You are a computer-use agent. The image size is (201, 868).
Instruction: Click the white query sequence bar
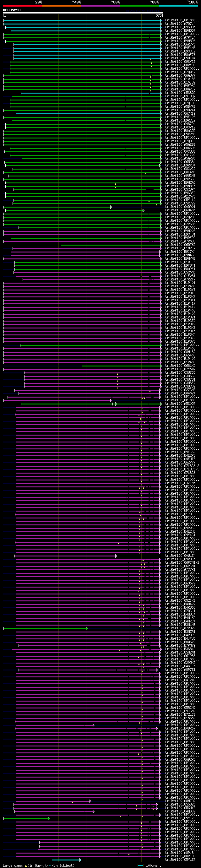point(83,13)
